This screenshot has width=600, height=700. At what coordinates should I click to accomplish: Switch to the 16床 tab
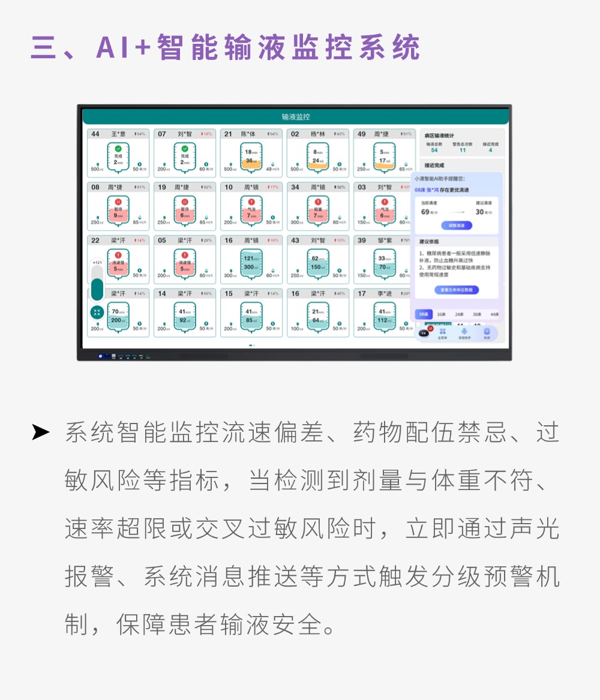tap(441, 314)
